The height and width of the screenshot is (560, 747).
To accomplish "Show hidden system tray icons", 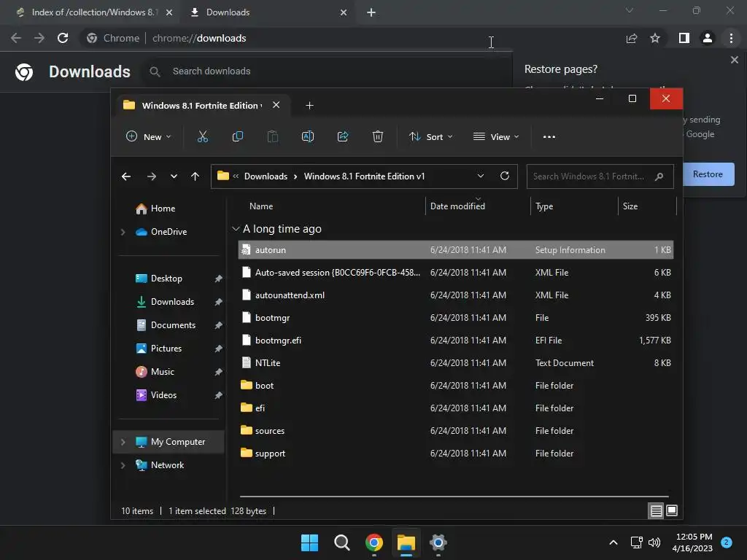I will [614, 542].
